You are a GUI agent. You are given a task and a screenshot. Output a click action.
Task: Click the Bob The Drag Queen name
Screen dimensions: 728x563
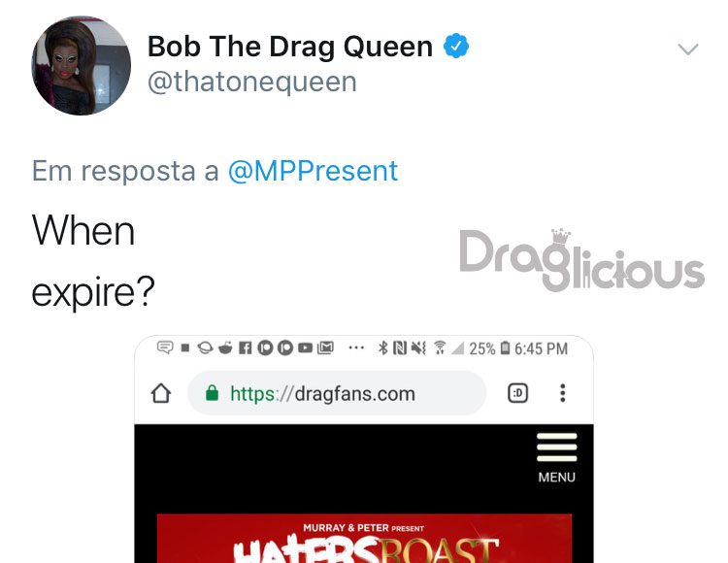[x=290, y=47]
